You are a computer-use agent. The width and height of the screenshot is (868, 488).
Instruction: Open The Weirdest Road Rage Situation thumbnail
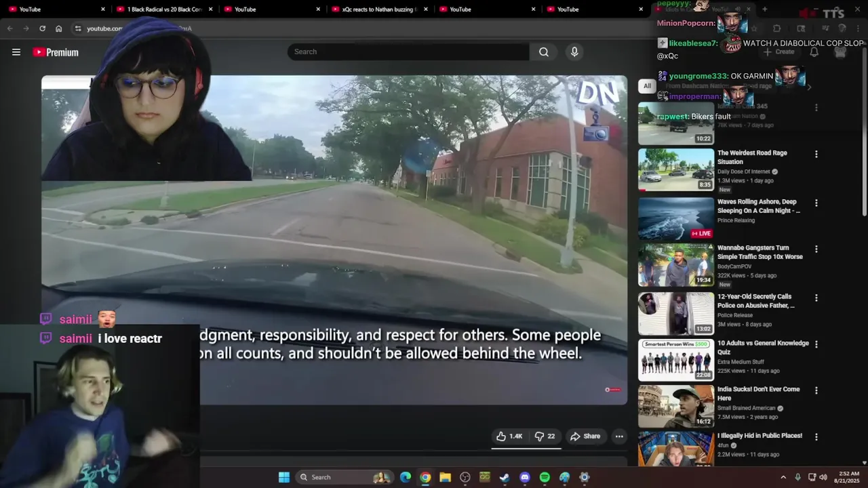(676, 169)
